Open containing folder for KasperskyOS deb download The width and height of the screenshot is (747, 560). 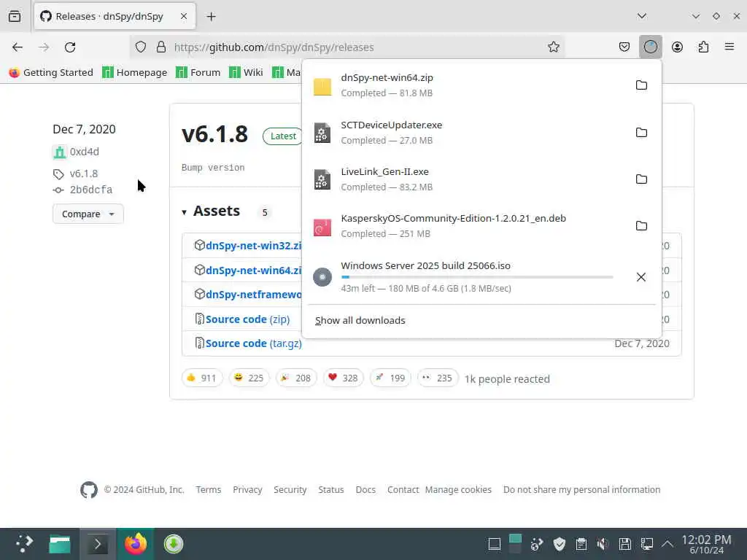(x=641, y=226)
